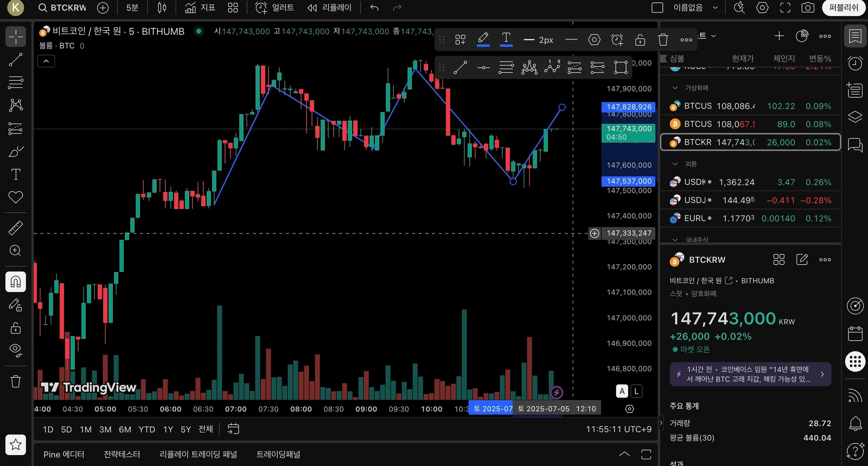The height and width of the screenshot is (466, 868).
Task: Select the text tool in left sidebar
Action: [16, 174]
